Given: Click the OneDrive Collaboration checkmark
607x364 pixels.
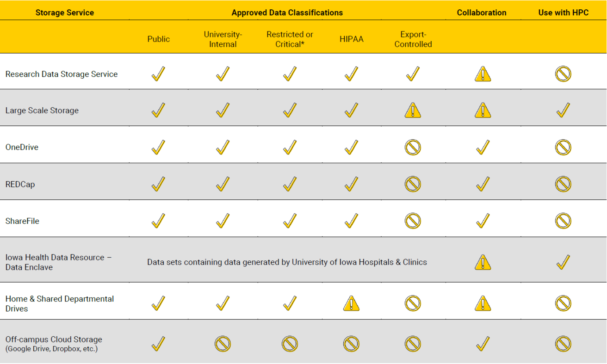Looking at the screenshot, I should (x=483, y=147).
